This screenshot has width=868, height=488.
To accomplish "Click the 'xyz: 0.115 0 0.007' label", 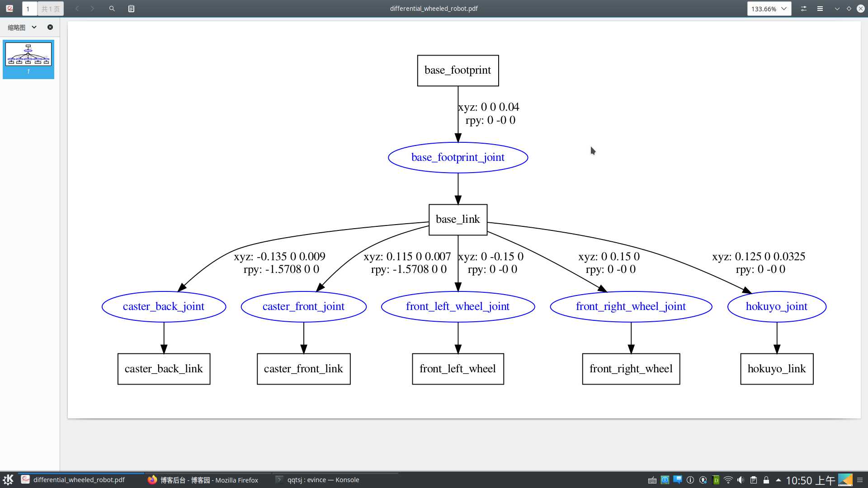I will click(x=407, y=257).
